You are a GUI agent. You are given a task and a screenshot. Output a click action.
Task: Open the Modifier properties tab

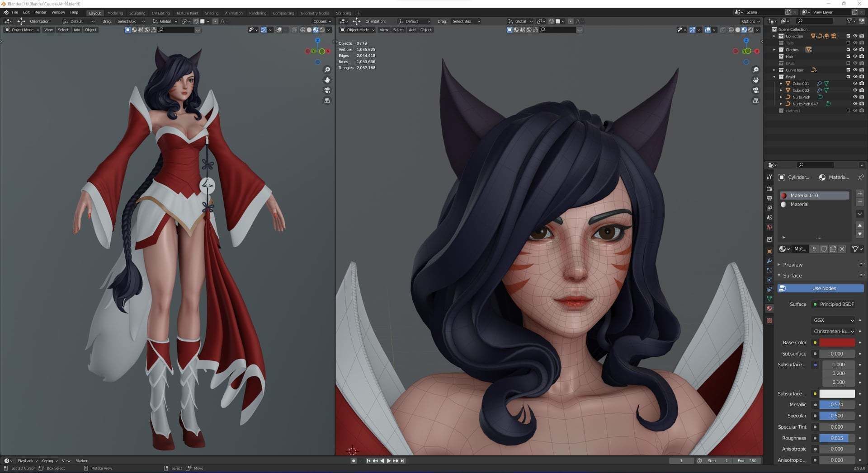pyautogui.click(x=769, y=261)
